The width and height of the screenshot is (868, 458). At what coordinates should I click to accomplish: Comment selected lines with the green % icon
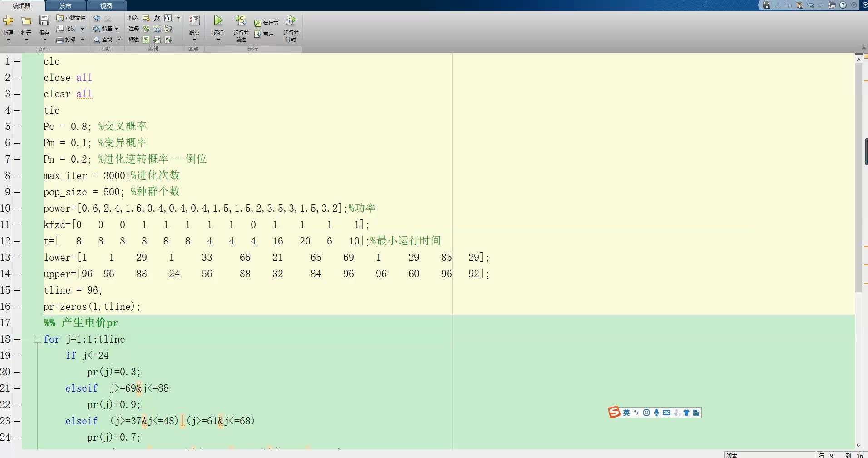[x=146, y=29]
